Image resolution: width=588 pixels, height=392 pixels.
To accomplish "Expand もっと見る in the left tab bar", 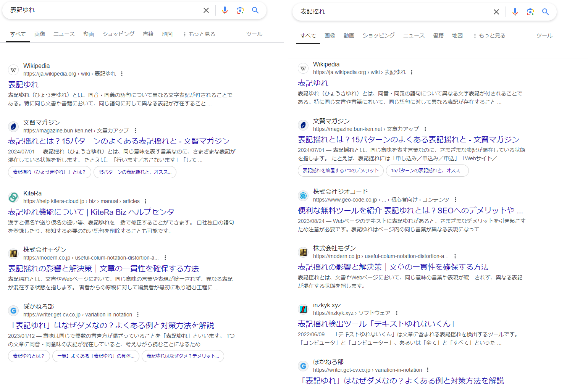I will pos(199,34).
